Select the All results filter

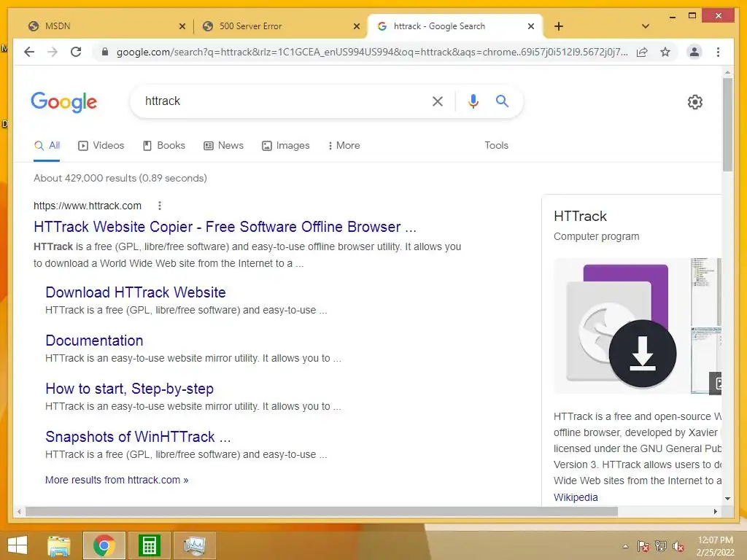coord(47,146)
